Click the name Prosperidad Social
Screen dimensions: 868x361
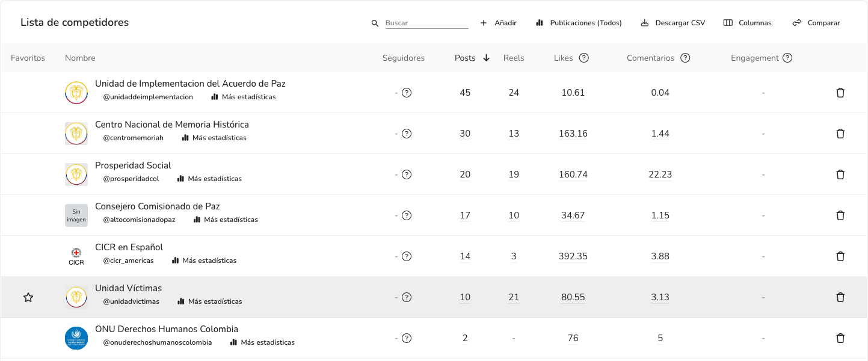click(x=133, y=165)
